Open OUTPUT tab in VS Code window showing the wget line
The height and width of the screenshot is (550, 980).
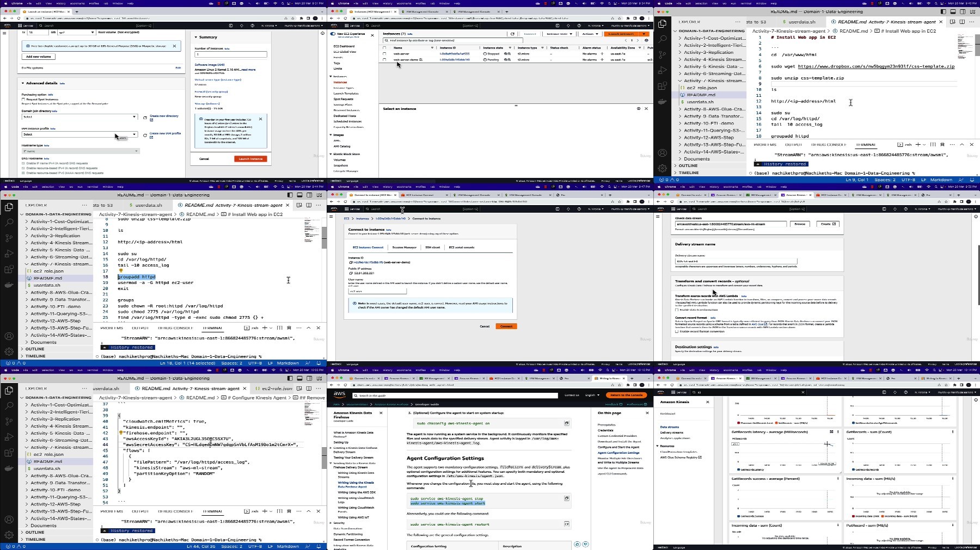793,145
